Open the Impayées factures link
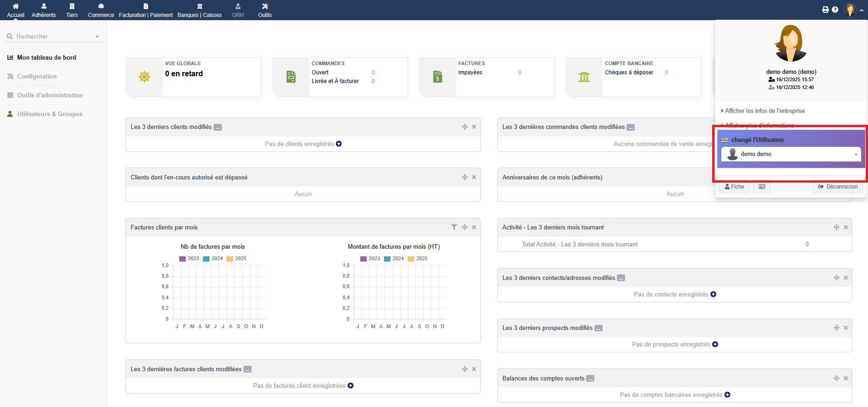 point(470,72)
